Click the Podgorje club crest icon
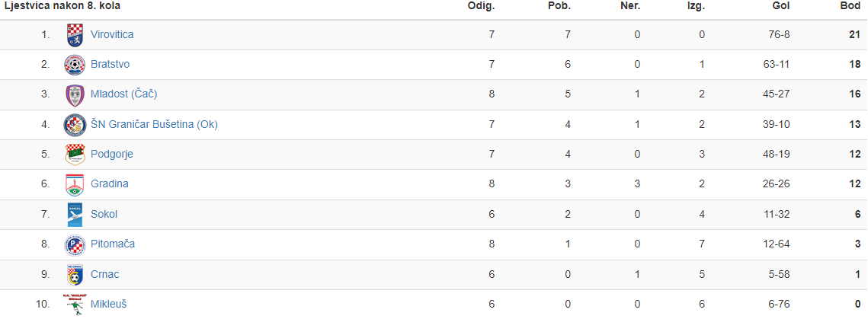868x319 pixels. pos(75,155)
